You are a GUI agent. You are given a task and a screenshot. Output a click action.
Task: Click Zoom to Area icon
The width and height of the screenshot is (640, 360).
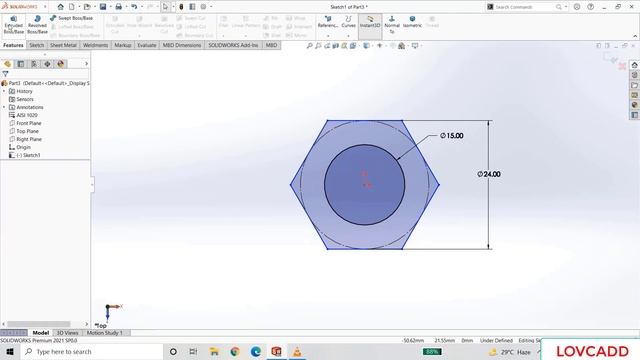(x=318, y=46)
